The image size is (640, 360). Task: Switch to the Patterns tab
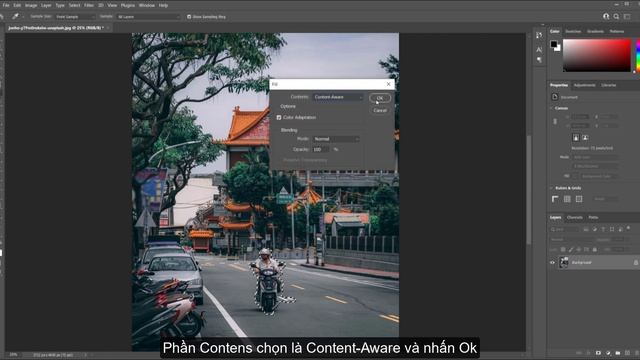click(x=617, y=31)
